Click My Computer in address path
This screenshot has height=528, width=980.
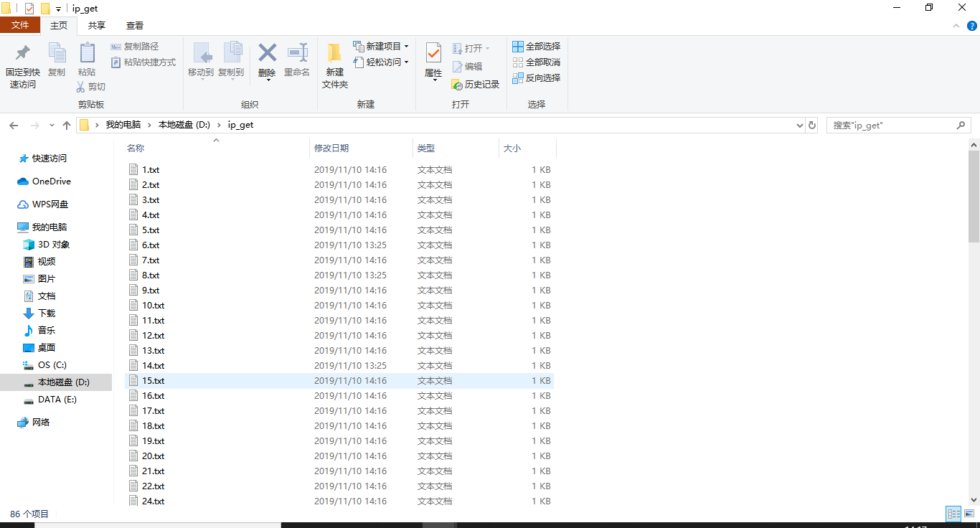click(x=123, y=125)
